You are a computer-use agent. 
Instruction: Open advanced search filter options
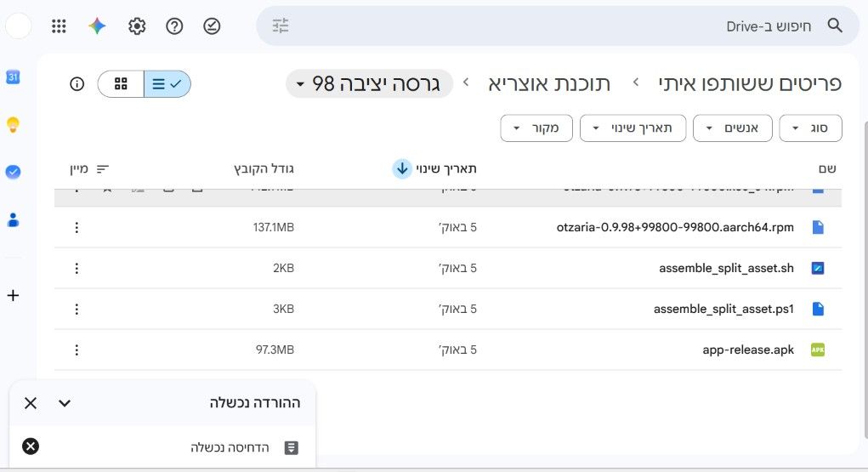tap(281, 26)
